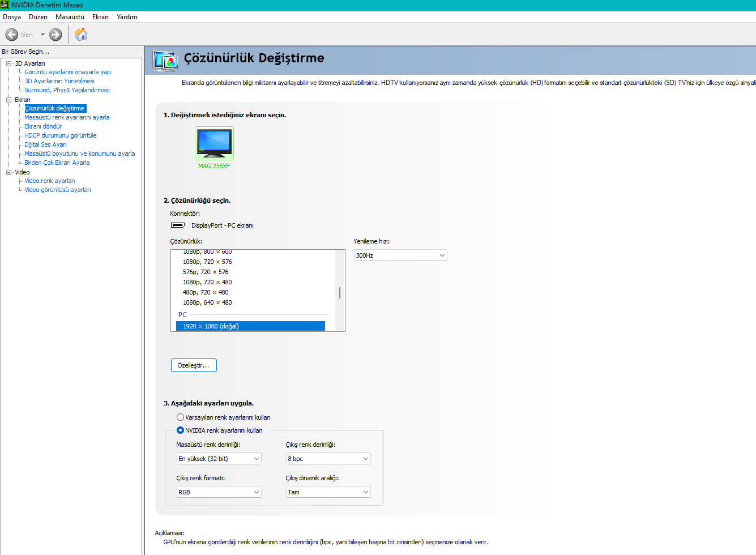This screenshot has height=555, width=756.
Task: Open 'Dijital Ses Ayarı' link
Action: click(45, 144)
